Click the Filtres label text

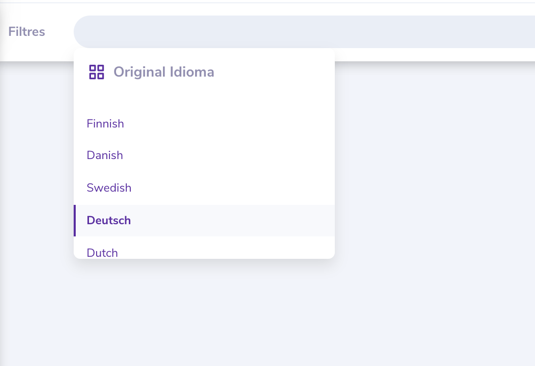[x=27, y=32]
